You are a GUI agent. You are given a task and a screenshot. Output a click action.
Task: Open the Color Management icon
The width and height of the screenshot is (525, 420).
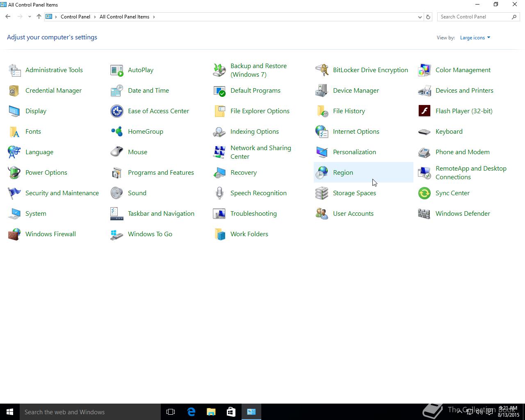click(425, 70)
